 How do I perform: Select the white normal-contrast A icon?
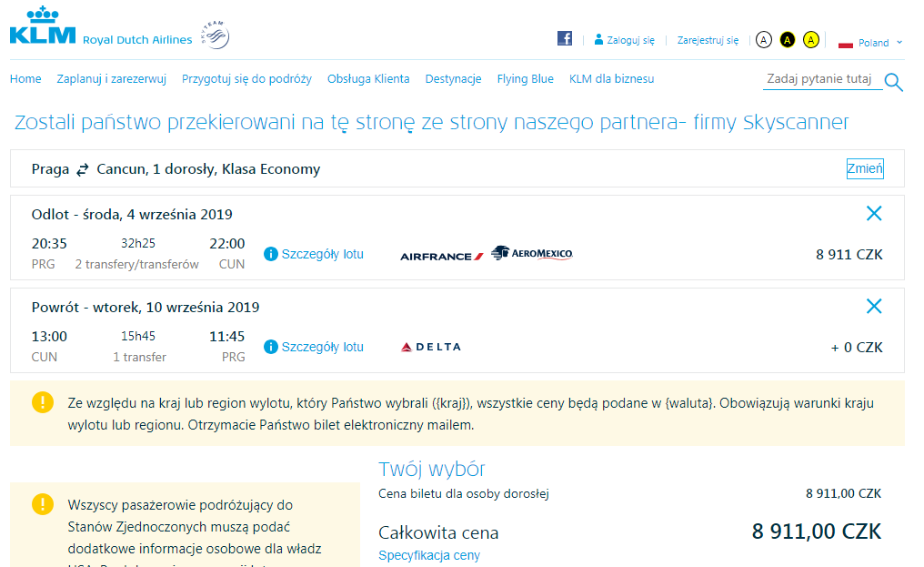click(764, 40)
